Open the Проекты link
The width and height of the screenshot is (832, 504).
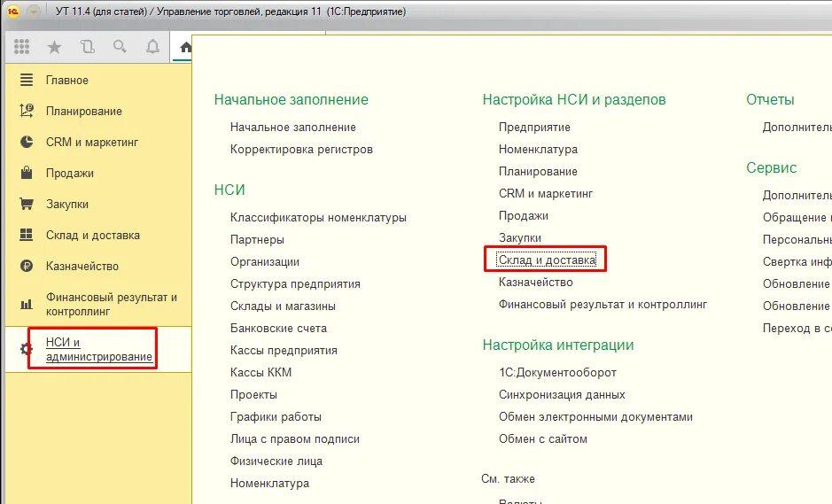[x=253, y=395]
